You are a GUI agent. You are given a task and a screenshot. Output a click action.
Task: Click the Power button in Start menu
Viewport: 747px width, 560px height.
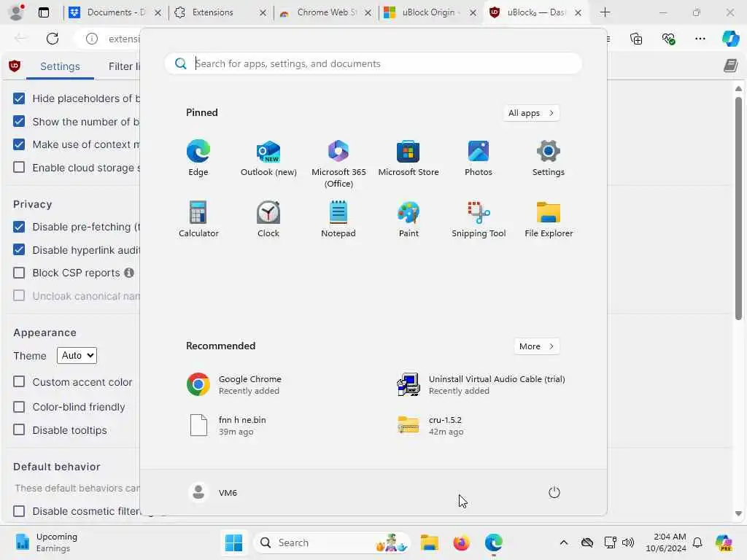pos(554,492)
